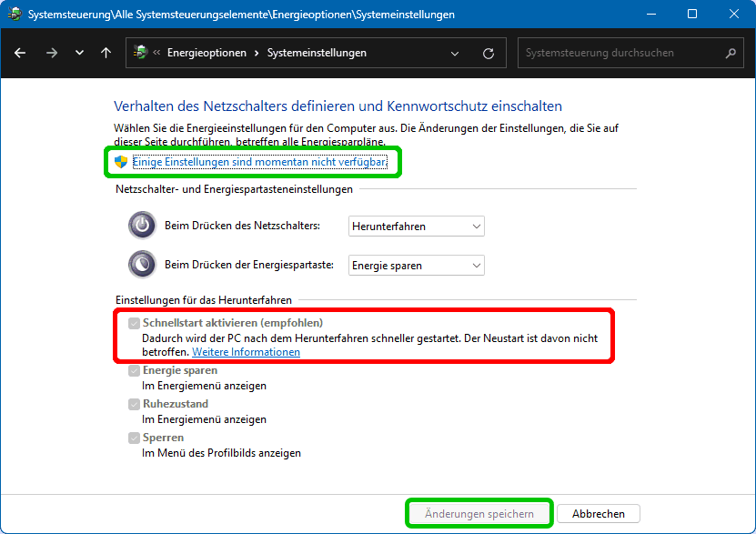Image resolution: width=756 pixels, height=534 pixels.
Task: Expand the recent locations chevron
Action: (x=79, y=53)
